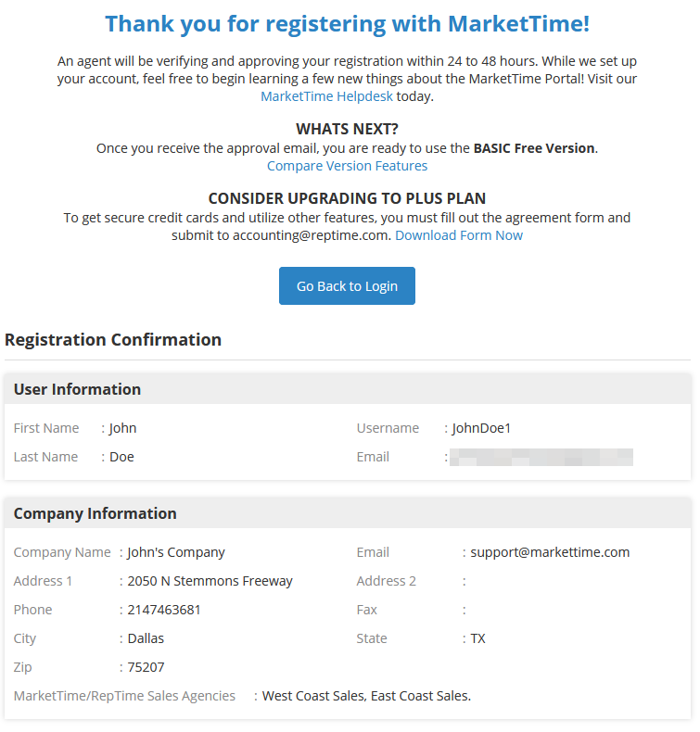The height and width of the screenshot is (732, 700).
Task: Click the 'Company Information' panel header
Action: click(348, 513)
